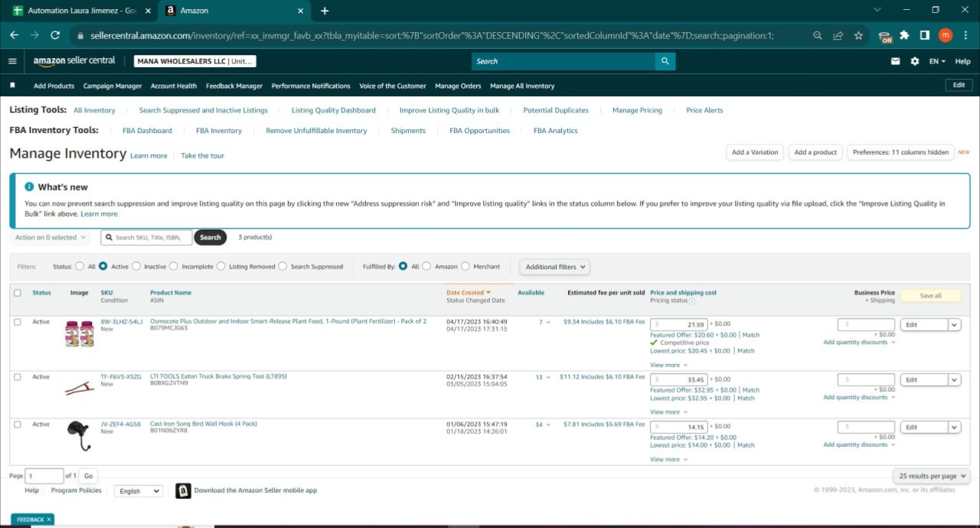
Task: Click the Add a product button
Action: (815, 152)
